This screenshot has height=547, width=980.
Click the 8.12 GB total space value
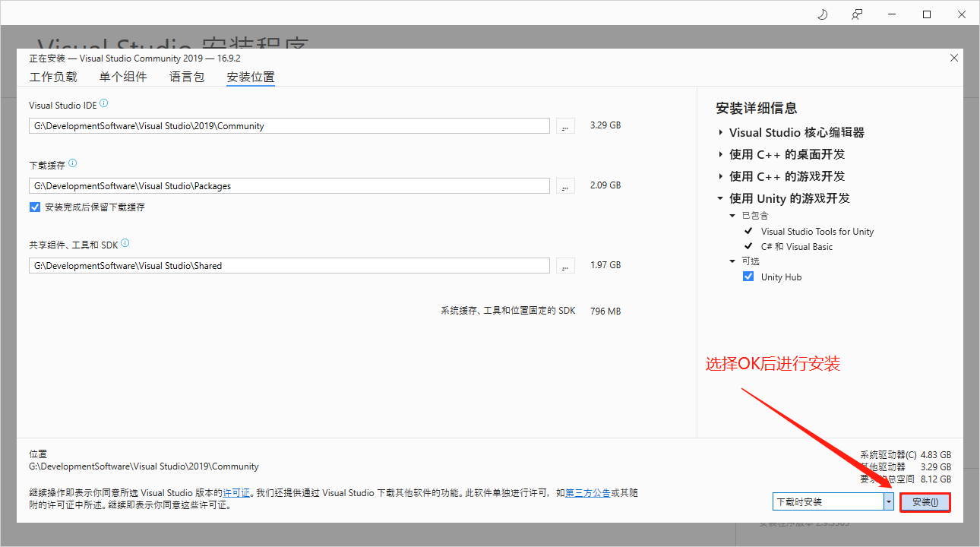coord(936,479)
